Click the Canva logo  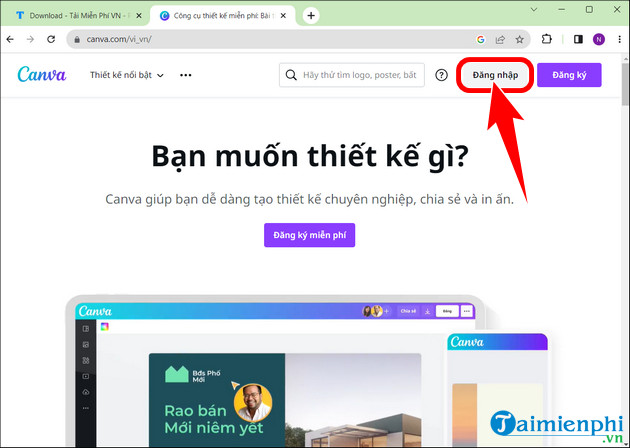click(x=42, y=75)
